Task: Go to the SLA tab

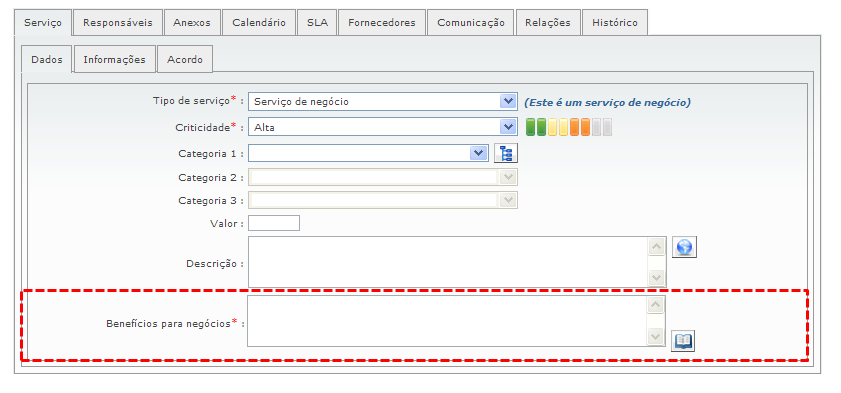Action: (318, 23)
